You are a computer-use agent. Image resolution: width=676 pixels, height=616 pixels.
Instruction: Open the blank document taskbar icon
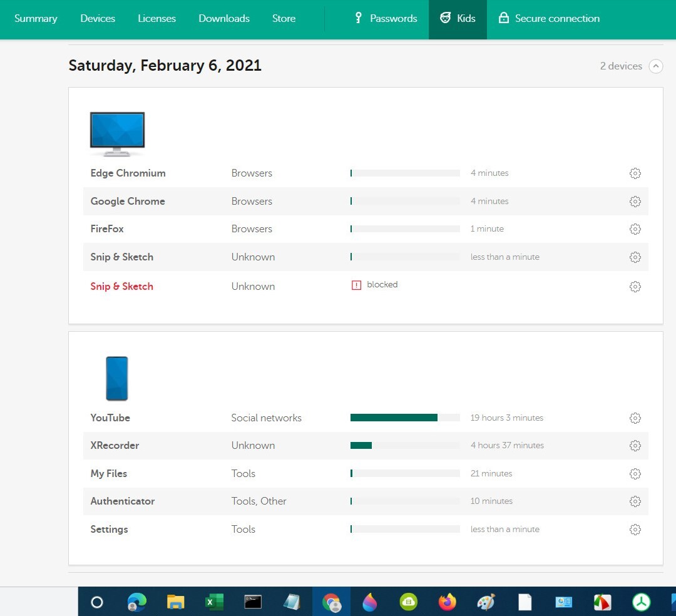point(525,602)
